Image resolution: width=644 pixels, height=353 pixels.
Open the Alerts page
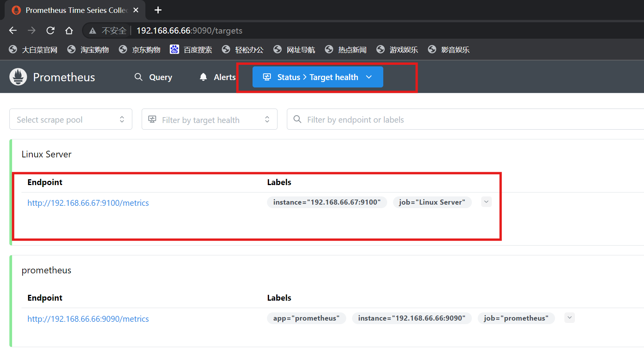[217, 77]
